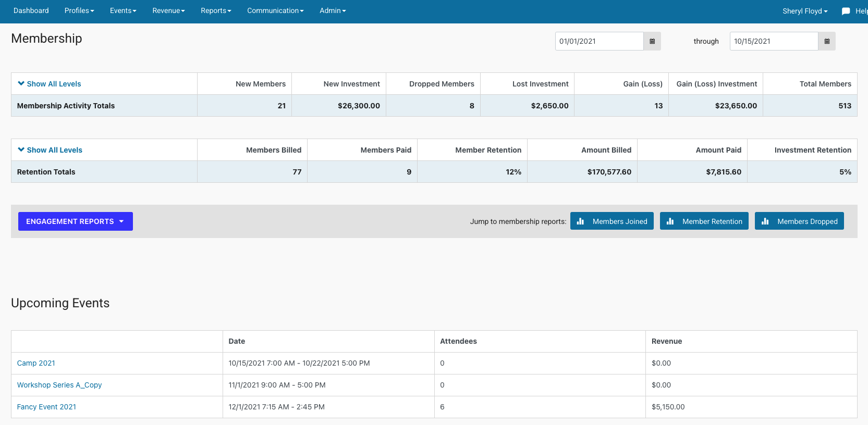Open the Fancy Event 2021 link
Viewport: 868px width, 425px height.
coord(46,407)
